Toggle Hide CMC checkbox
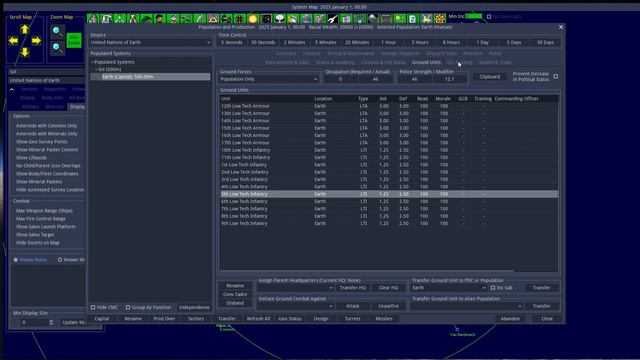 click(93, 307)
